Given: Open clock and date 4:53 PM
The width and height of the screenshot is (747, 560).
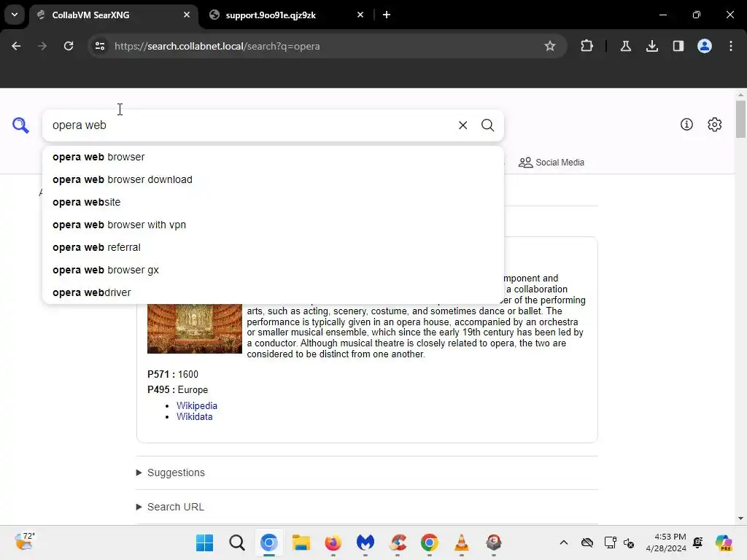Looking at the screenshot, I should point(666,542).
